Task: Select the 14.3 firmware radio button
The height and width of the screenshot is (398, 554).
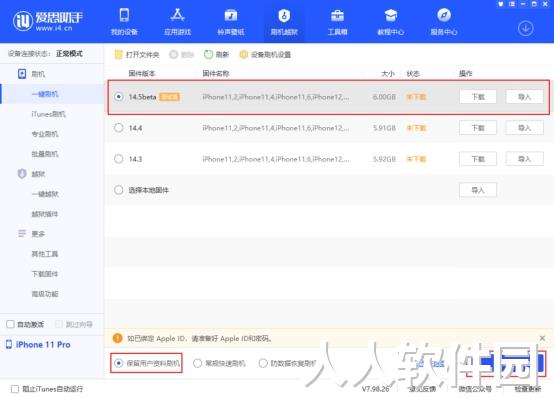Action: 119,159
